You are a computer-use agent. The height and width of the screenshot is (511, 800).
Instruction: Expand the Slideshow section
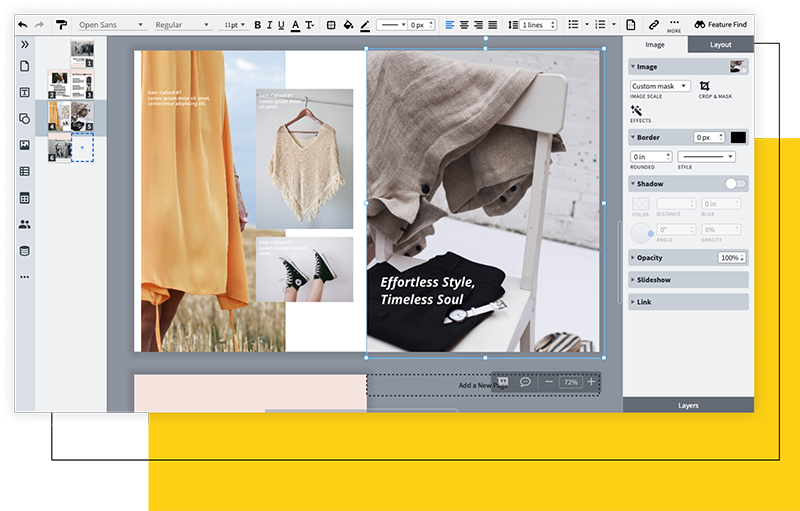[633, 279]
